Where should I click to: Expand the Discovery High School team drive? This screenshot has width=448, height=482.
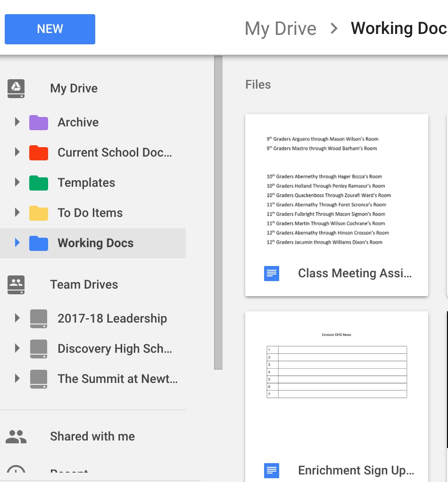17,349
